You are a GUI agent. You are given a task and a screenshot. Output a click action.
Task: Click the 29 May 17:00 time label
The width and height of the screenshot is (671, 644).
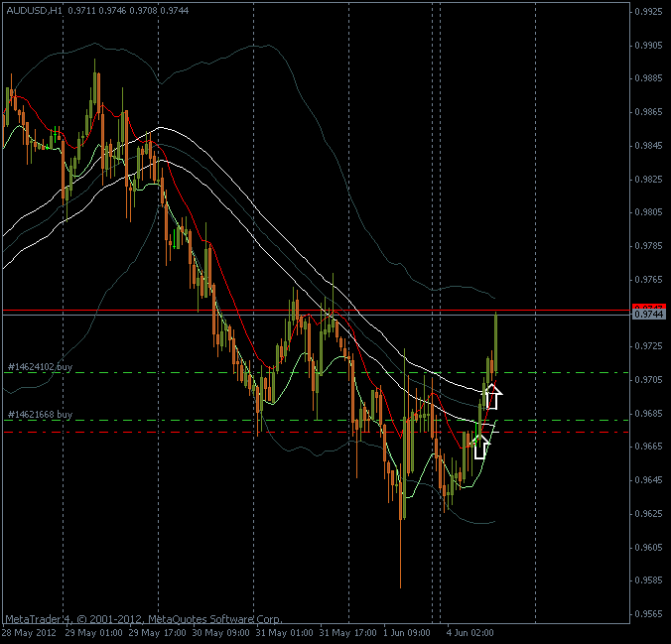click(157, 633)
